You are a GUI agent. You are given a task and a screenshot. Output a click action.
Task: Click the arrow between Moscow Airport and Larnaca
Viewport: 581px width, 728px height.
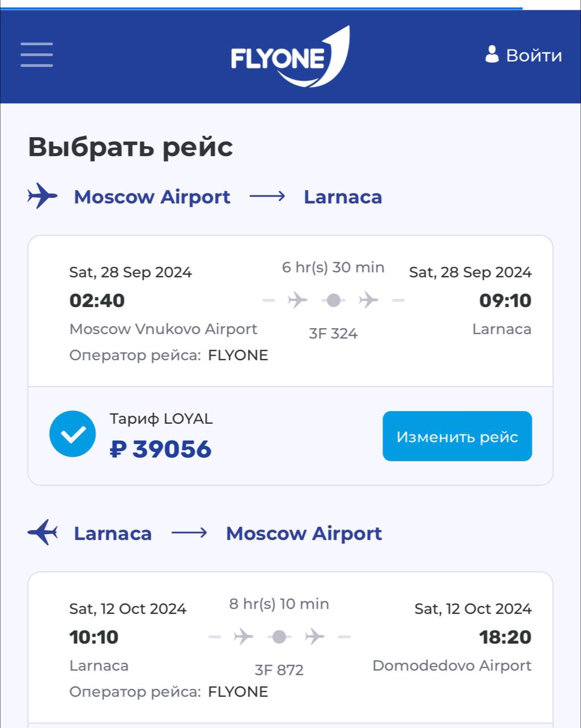(267, 197)
